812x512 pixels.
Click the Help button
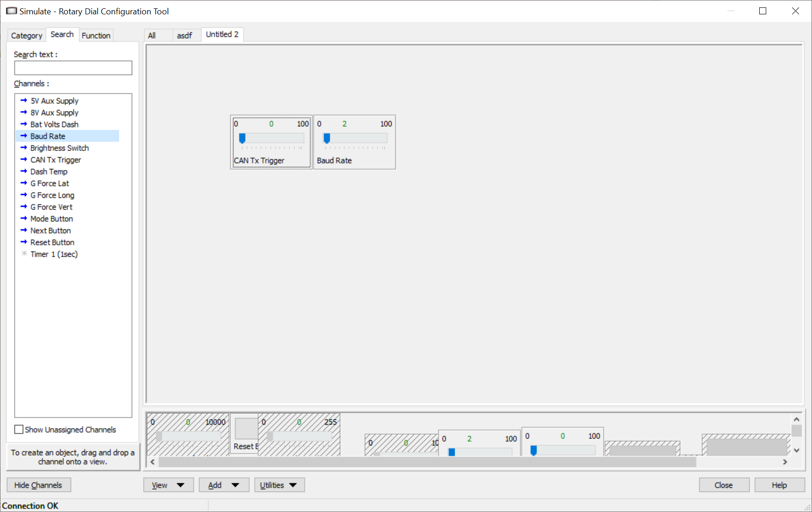point(779,485)
